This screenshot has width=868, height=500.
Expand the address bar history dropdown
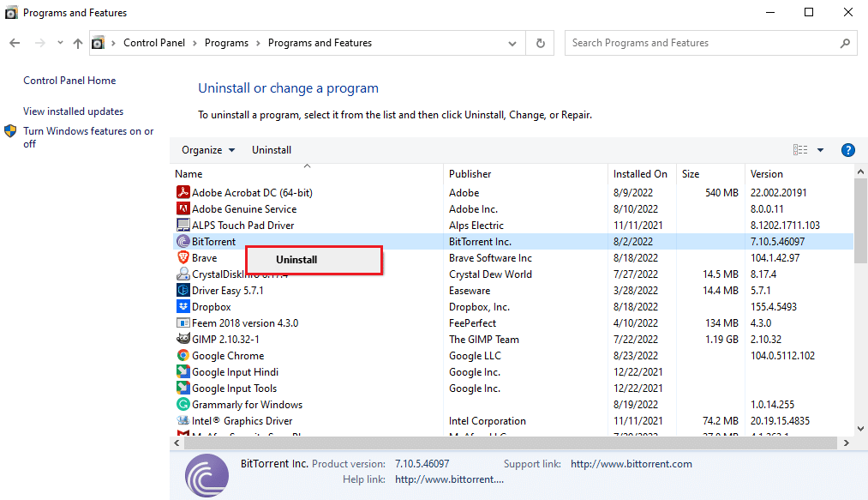pyautogui.click(x=512, y=43)
